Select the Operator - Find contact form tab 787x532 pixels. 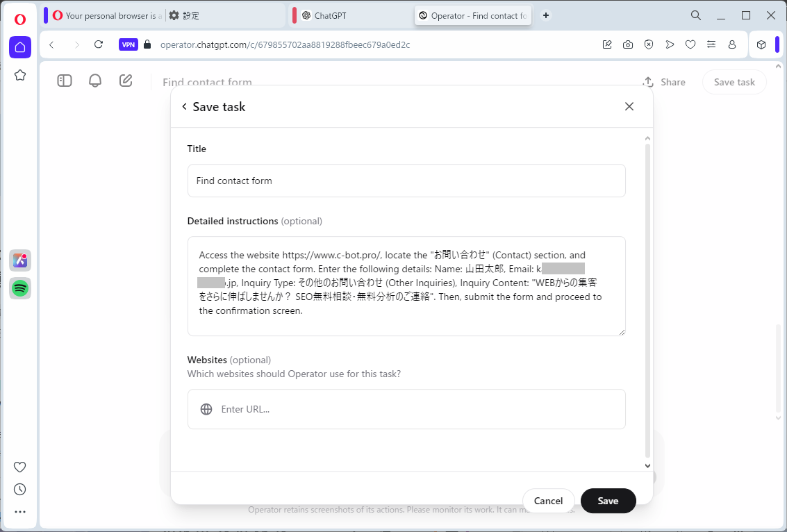pos(473,15)
